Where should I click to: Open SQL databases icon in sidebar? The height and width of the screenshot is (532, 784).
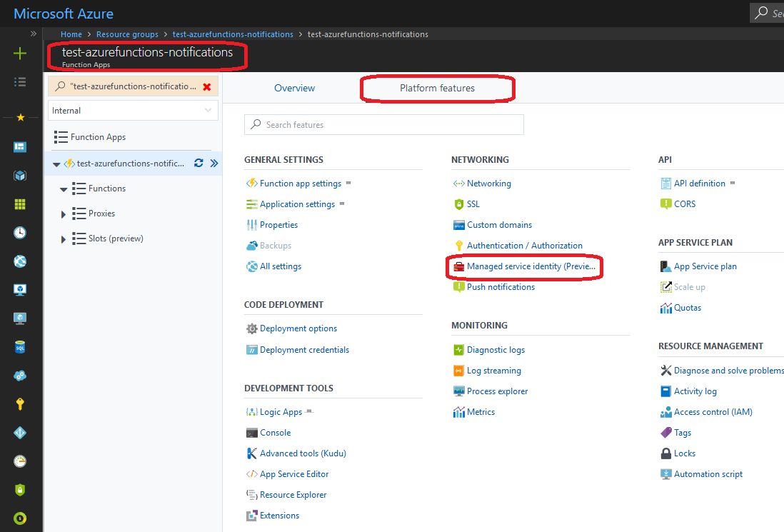click(x=19, y=347)
